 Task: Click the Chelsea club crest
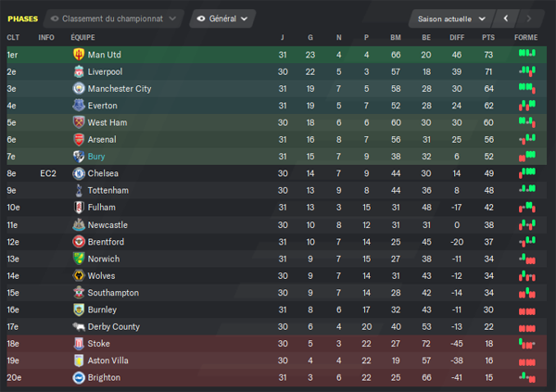pyautogui.click(x=79, y=173)
